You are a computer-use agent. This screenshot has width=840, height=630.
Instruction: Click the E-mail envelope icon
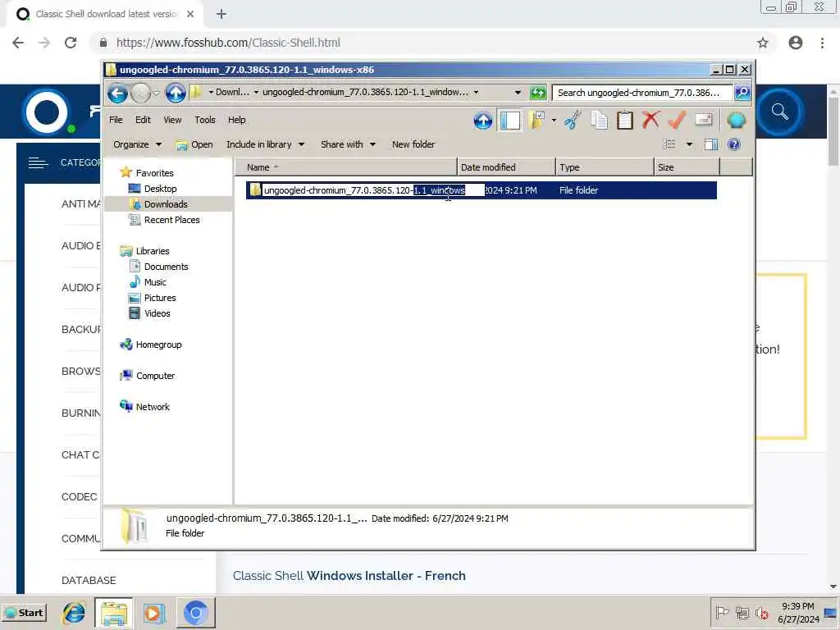(703, 120)
